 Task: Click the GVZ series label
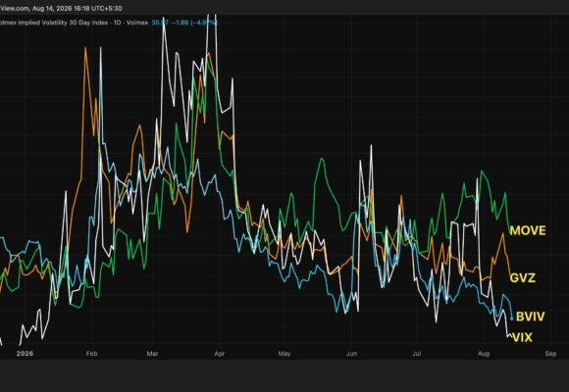523,278
